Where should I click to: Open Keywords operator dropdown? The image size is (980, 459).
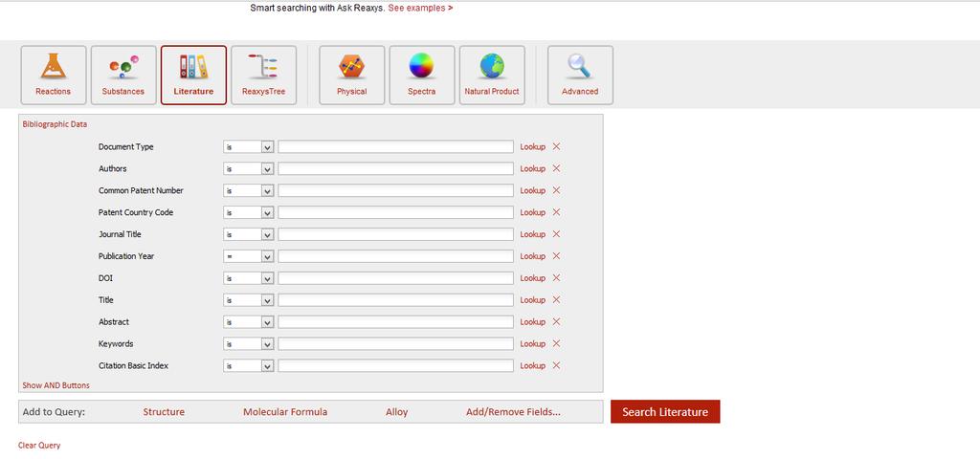248,343
